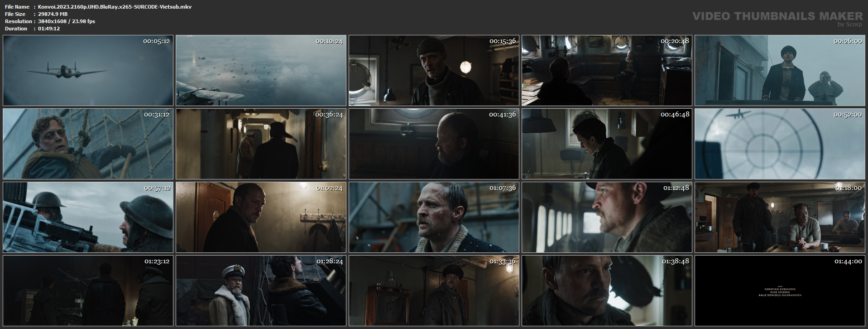Open the frame timestamped 01:12:48

pos(607,218)
